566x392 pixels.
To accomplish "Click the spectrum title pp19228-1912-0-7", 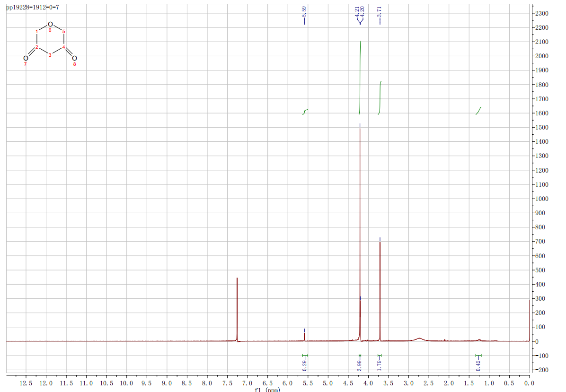I will (33, 8).
